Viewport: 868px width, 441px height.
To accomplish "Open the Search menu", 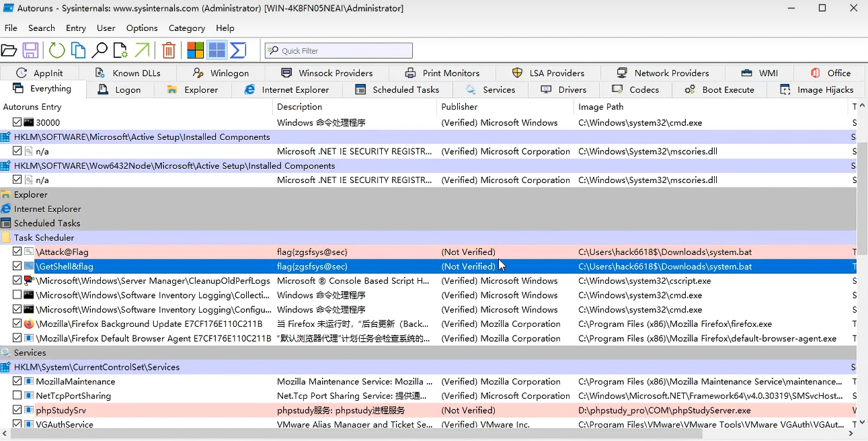I will [x=42, y=28].
